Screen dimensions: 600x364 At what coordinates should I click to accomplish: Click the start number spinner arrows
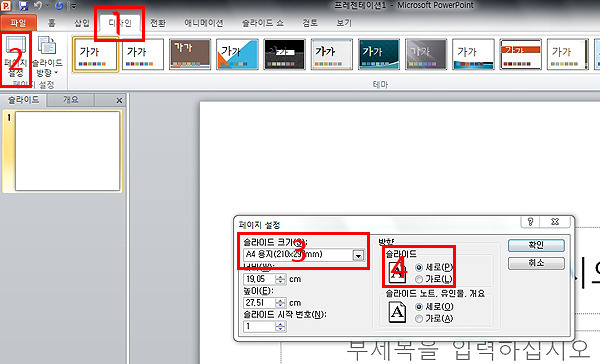pos(280,326)
